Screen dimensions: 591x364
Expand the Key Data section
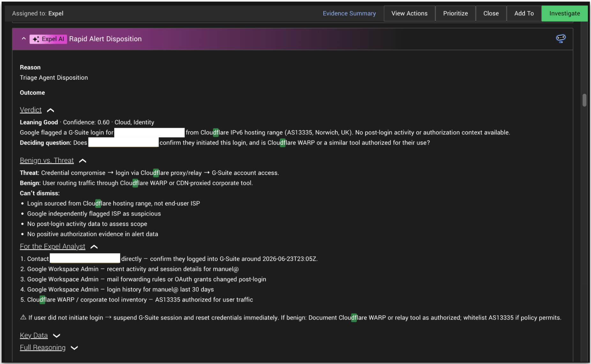click(56, 336)
